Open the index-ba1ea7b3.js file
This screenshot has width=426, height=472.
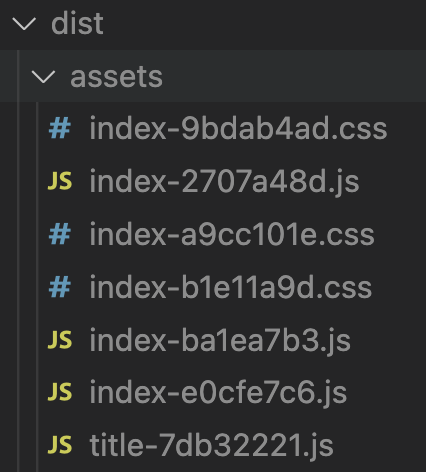point(220,340)
